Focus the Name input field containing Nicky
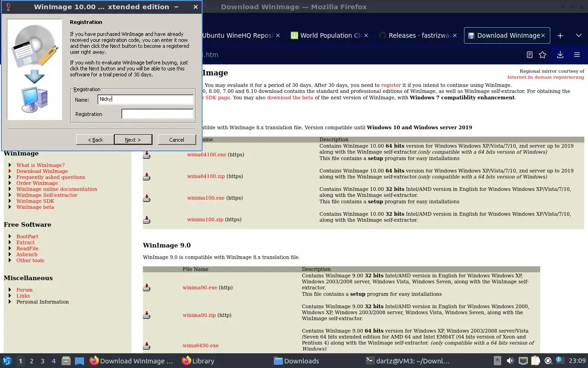Screen dimensions: 588x368 pos(146,99)
